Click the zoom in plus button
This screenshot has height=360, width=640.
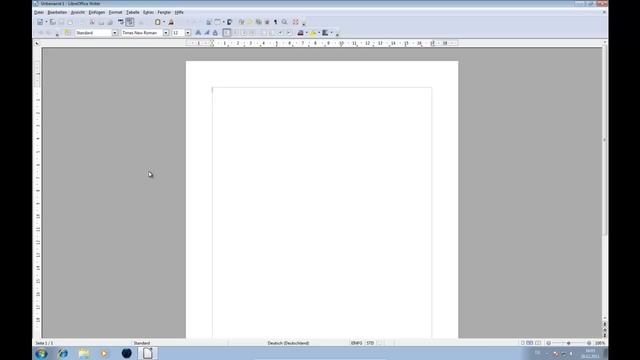pos(589,343)
